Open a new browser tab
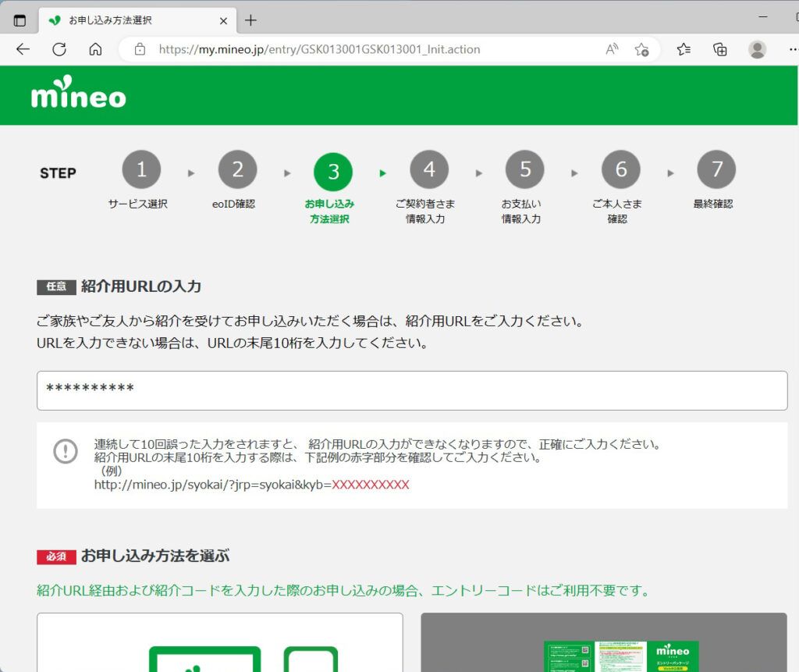799x672 pixels. (250, 20)
